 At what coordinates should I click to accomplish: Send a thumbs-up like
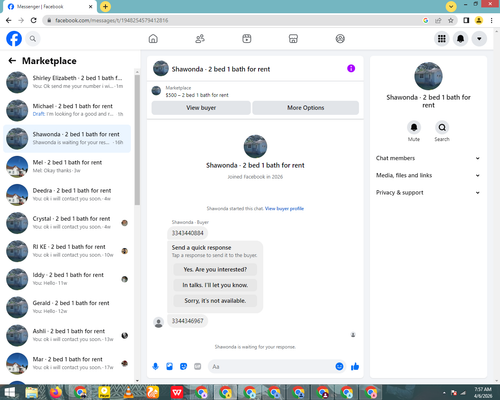pyautogui.click(x=355, y=367)
